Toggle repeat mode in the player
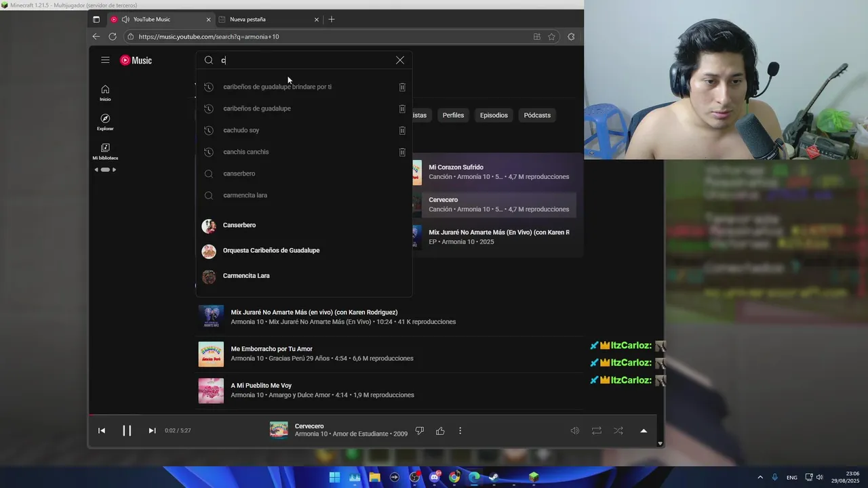 (x=597, y=430)
